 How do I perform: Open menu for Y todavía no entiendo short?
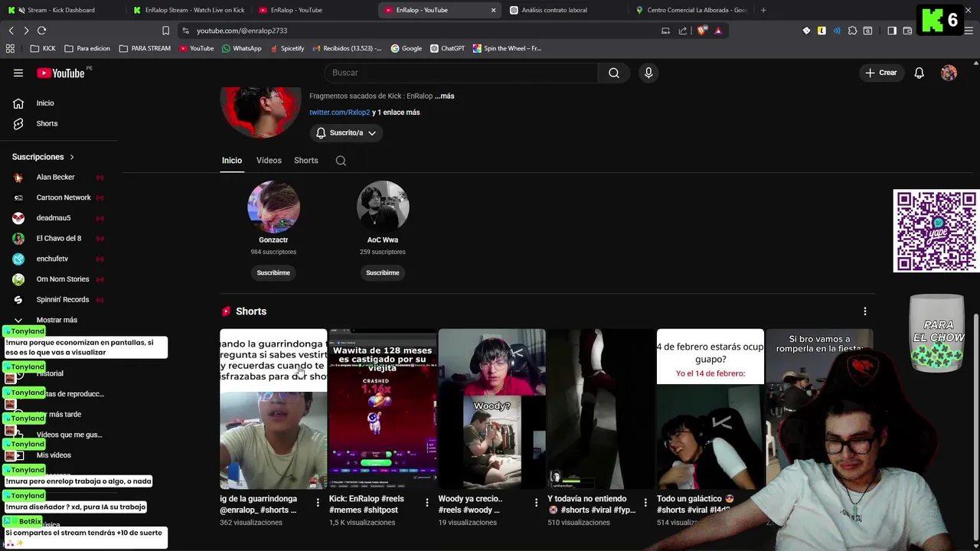click(x=645, y=503)
